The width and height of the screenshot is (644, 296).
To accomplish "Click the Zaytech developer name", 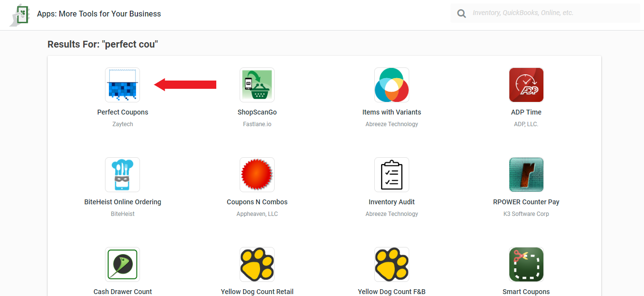I will [122, 124].
